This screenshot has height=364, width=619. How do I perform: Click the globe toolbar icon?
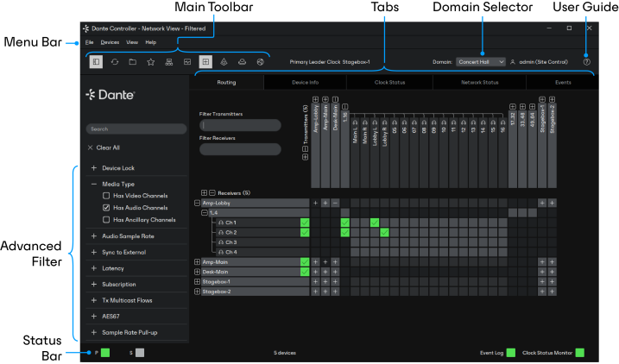[260, 62]
